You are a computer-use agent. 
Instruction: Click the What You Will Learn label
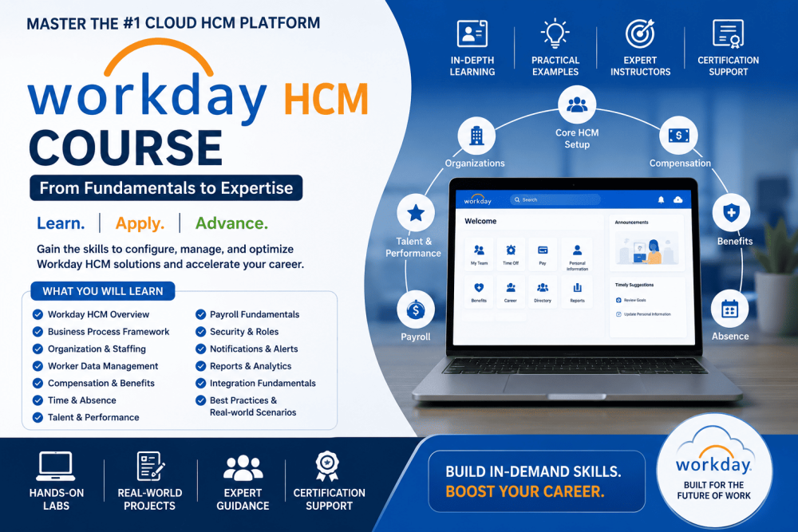(103, 291)
